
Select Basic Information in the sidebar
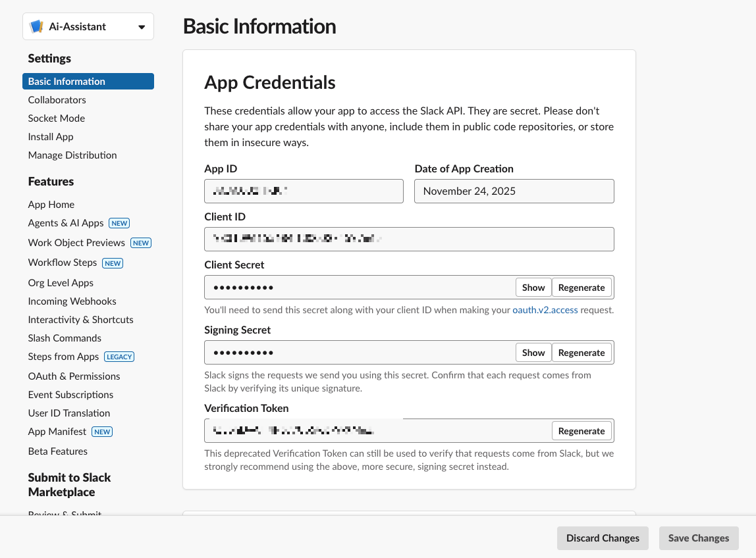click(x=88, y=82)
